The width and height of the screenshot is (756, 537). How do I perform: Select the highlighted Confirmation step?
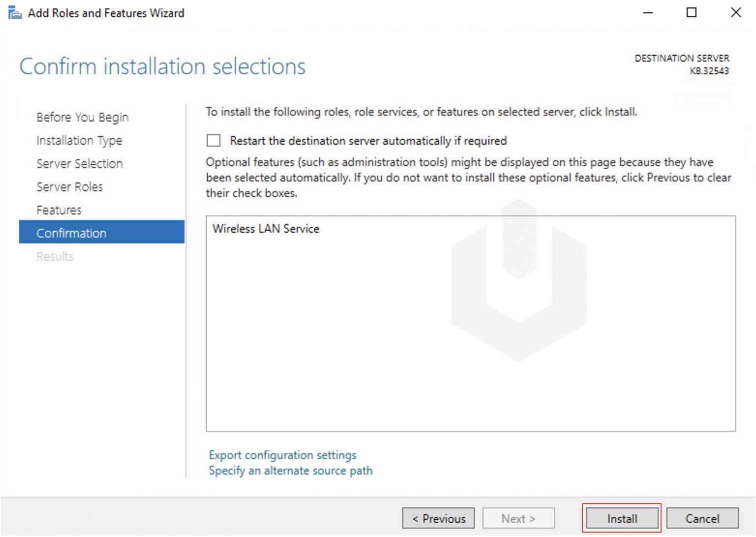pyautogui.click(x=71, y=233)
